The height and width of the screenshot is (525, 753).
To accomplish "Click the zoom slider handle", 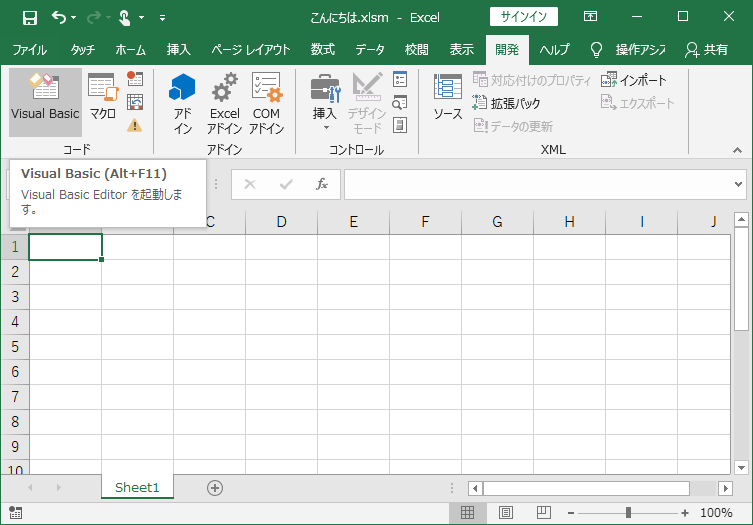I will pos(628,513).
